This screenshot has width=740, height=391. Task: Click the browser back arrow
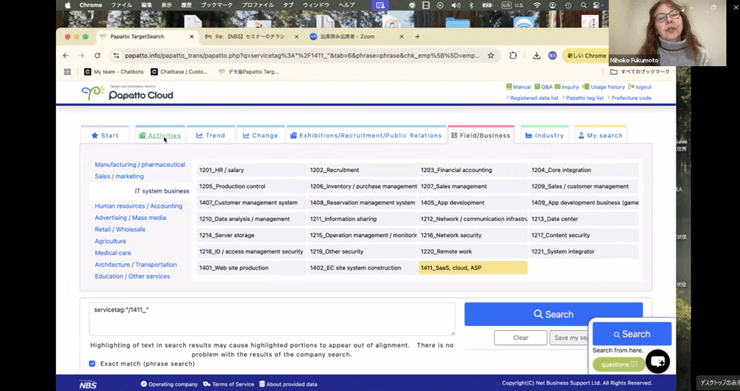[66, 56]
